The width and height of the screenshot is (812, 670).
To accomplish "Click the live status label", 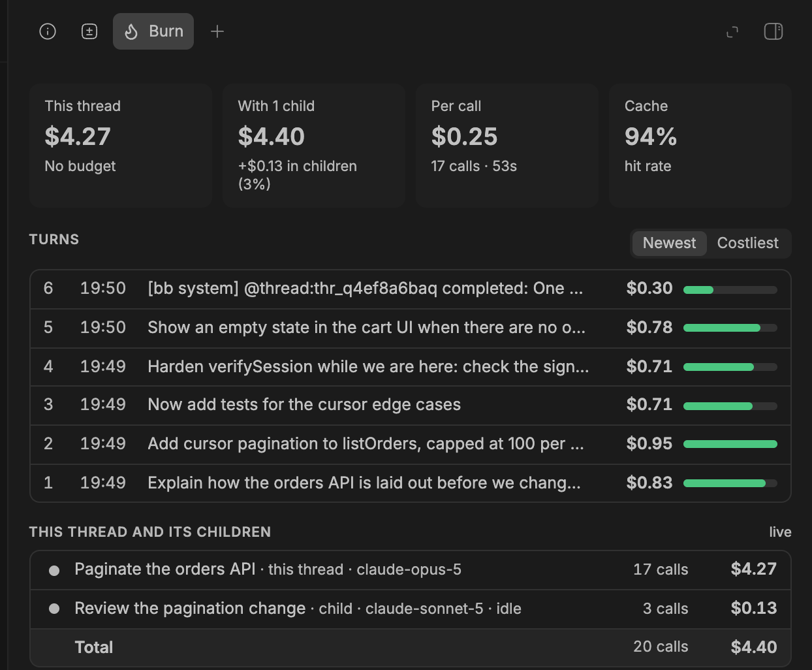I will tap(780, 532).
